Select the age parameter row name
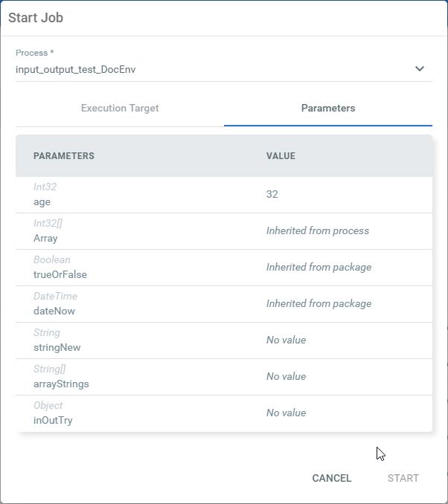 point(42,201)
